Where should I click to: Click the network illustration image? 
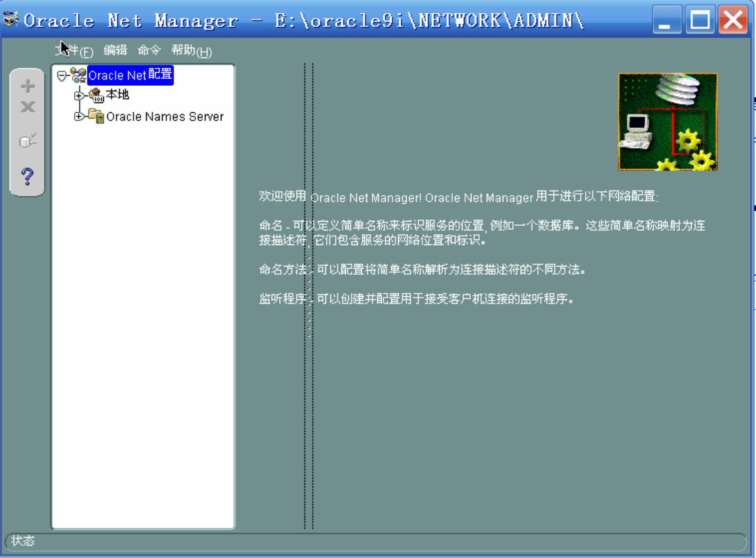667,122
